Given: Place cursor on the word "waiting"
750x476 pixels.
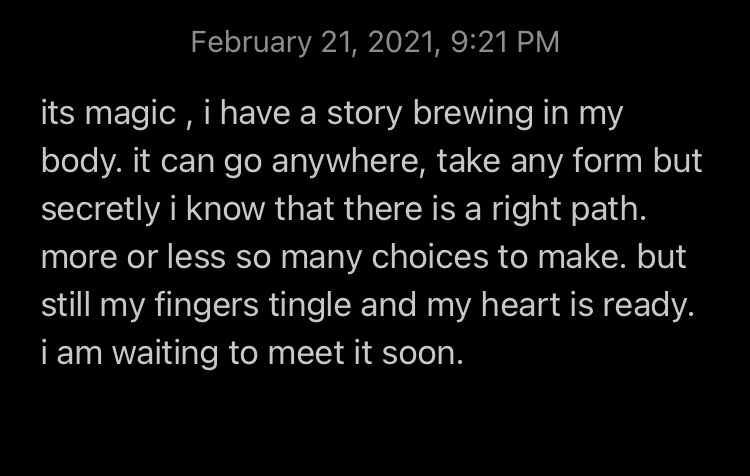Looking at the screenshot, I should (x=150, y=353).
